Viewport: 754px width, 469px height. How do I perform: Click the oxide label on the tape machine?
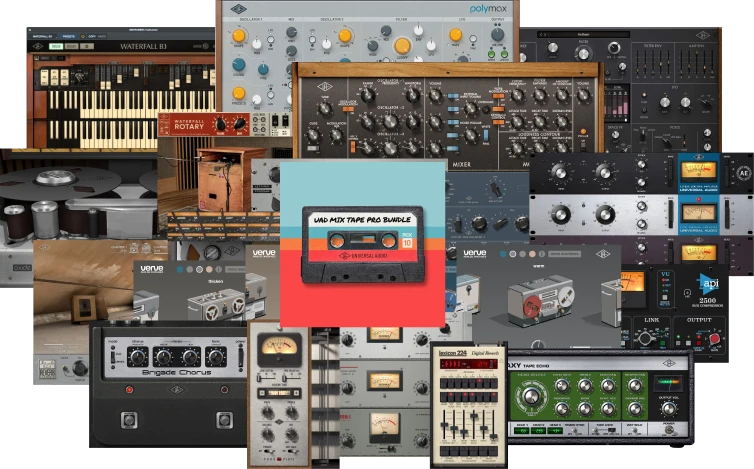click(22, 268)
